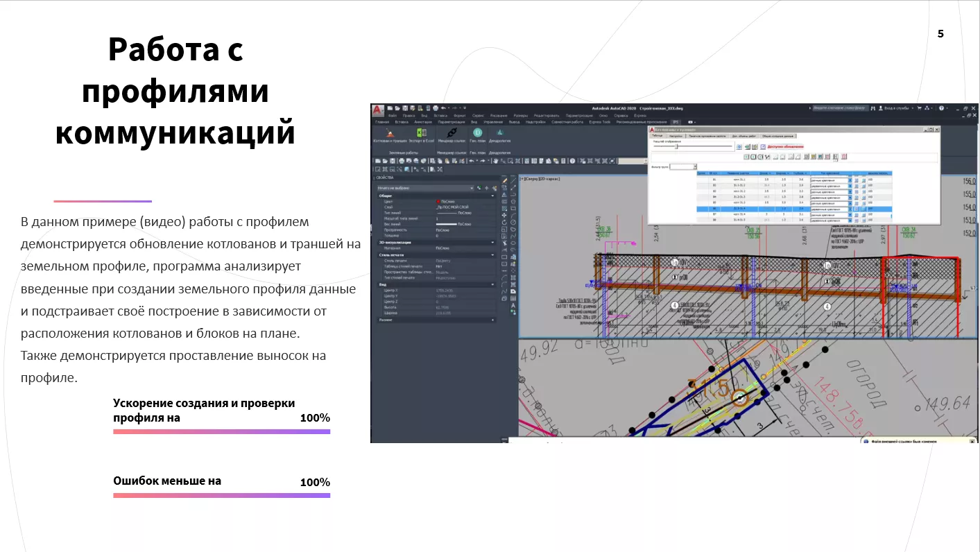The image size is (980, 552).
Task: Click the Экспорт в Excel ribbon icon
Action: (421, 132)
